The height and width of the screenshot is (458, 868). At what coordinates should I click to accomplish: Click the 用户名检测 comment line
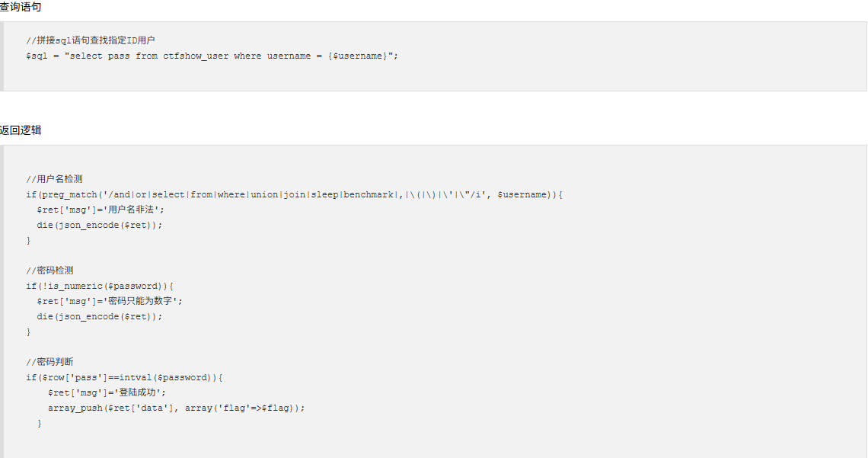[54, 179]
